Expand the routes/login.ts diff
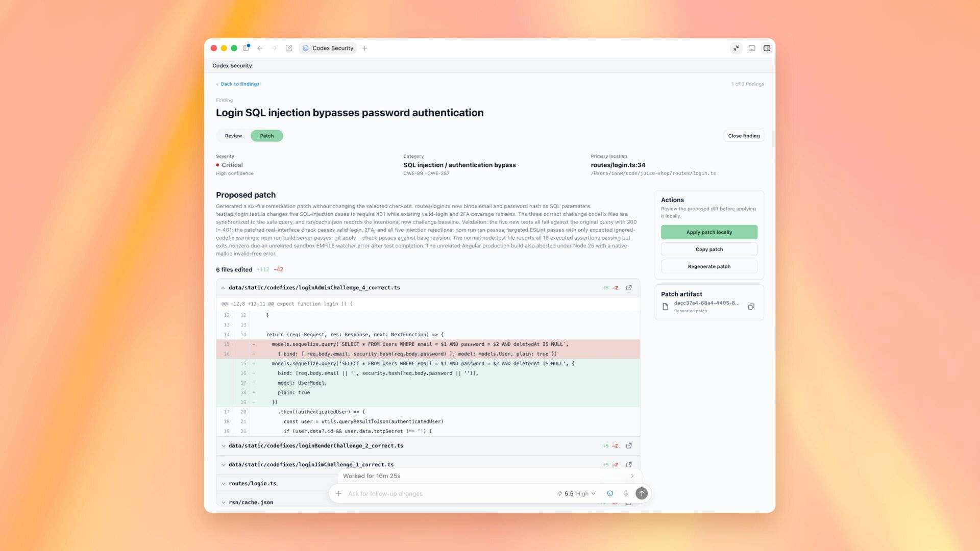The image size is (980, 551). point(223,484)
